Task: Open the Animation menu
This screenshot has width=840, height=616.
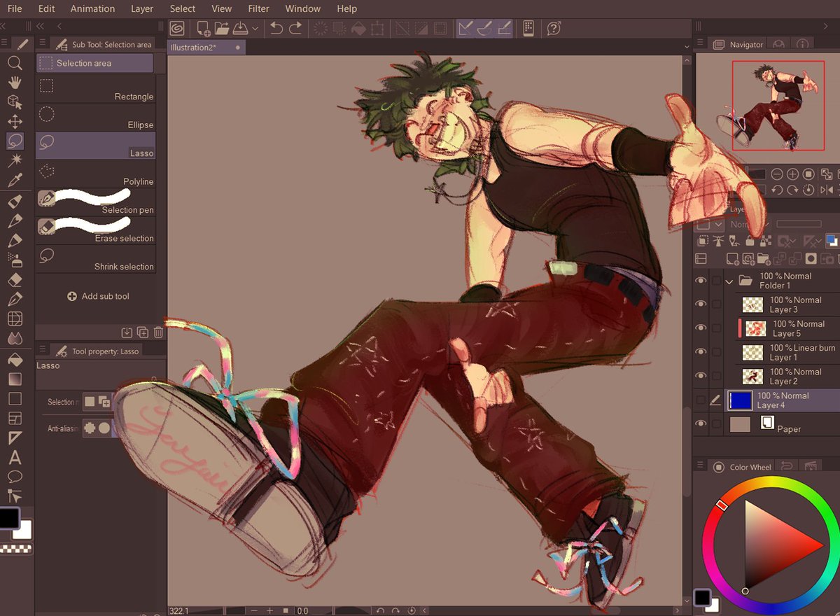Action: tap(92, 8)
